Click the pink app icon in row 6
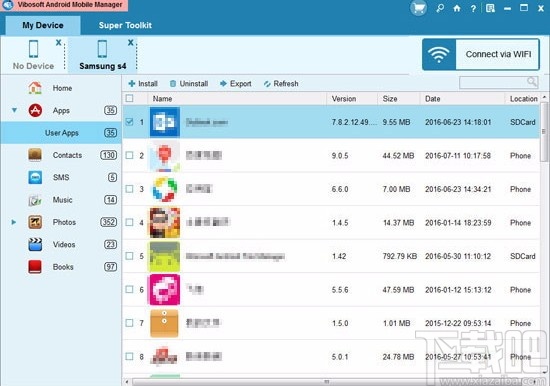The height and width of the screenshot is (386, 550). 165,290
